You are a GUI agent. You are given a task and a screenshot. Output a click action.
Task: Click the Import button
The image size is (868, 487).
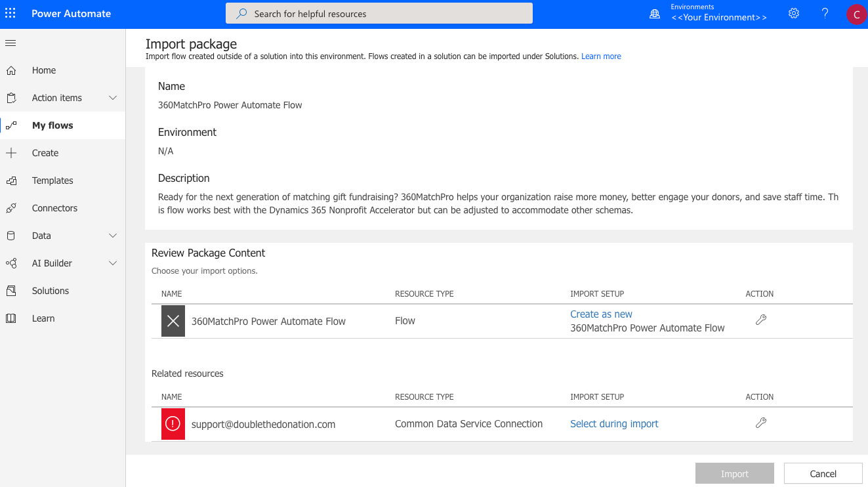(x=735, y=474)
